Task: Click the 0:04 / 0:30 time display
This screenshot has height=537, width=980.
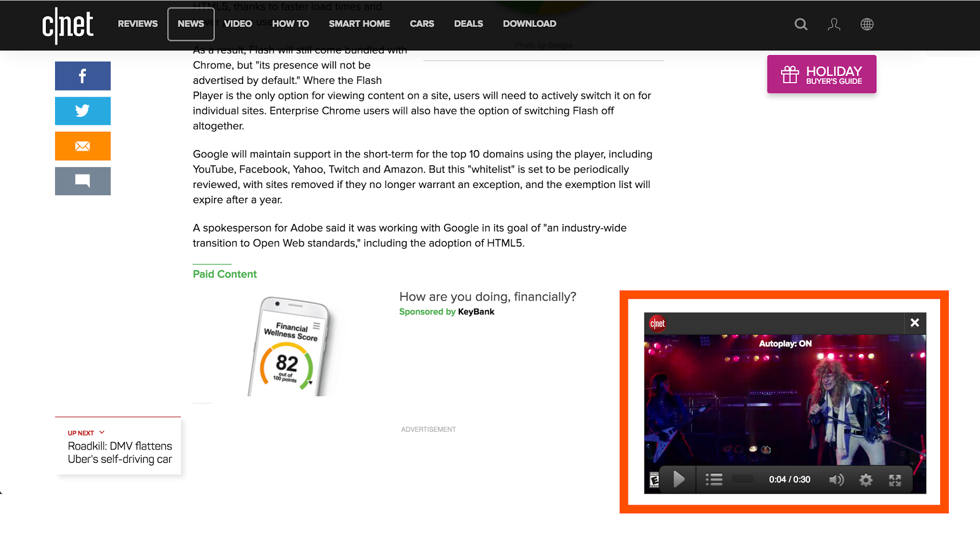Action: tap(790, 479)
